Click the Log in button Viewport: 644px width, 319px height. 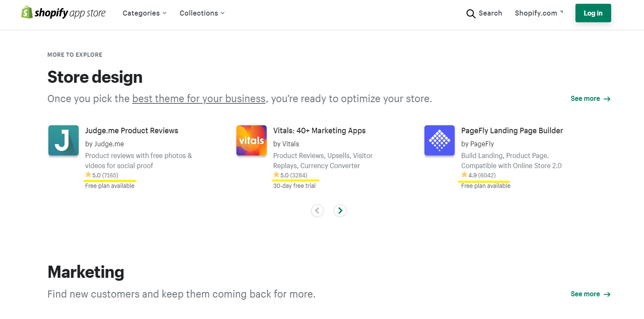(x=593, y=13)
